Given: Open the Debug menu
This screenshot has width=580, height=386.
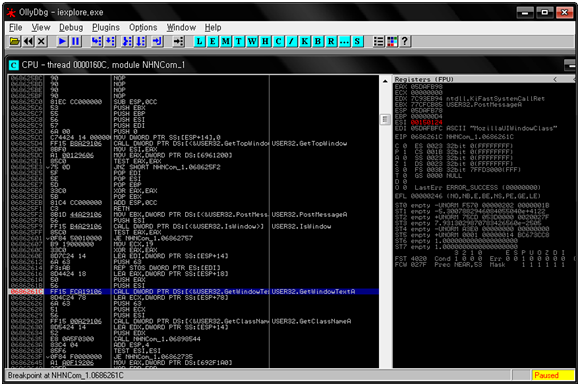Looking at the screenshot, I should 71,28.
